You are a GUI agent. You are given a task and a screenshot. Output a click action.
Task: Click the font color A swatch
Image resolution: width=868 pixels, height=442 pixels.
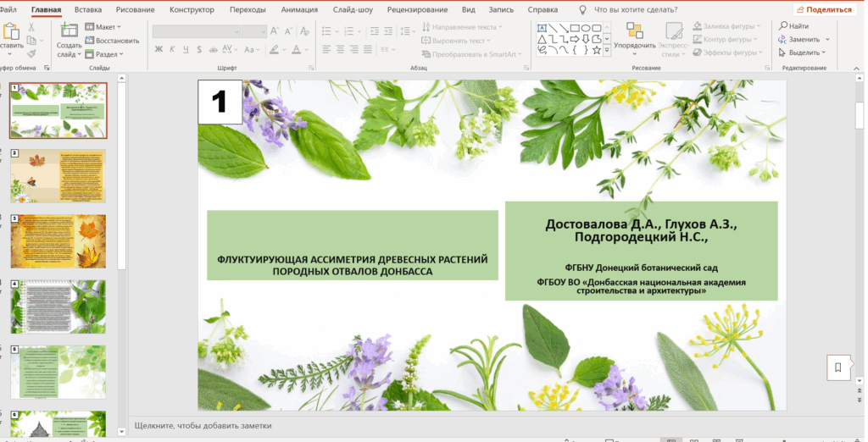[x=296, y=49]
